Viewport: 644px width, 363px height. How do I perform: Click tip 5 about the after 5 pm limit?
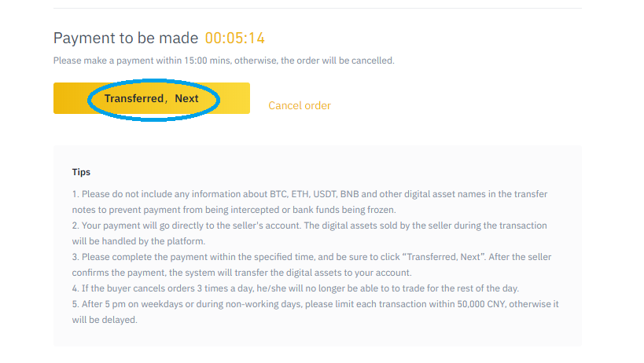coord(315,312)
